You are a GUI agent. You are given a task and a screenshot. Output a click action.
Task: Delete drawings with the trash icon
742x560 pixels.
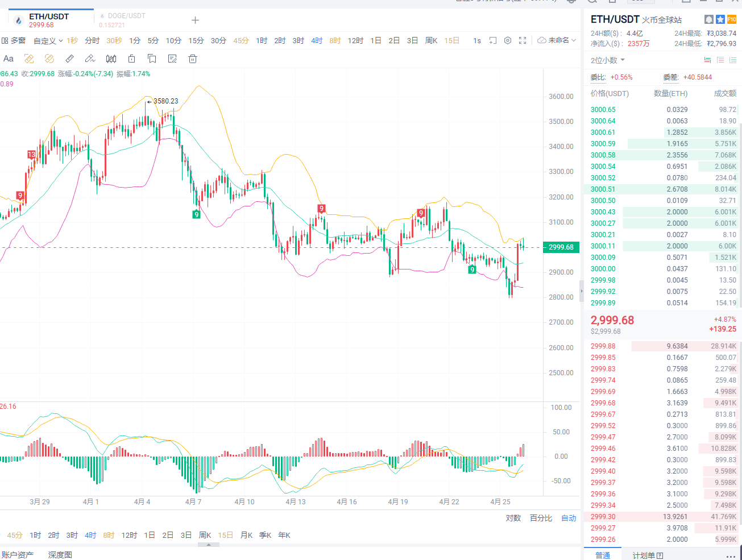193,59
